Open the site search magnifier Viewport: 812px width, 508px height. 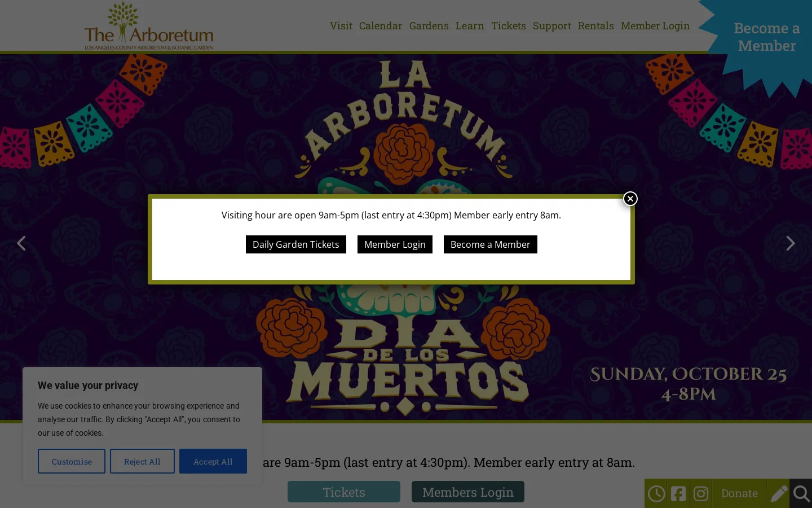click(x=801, y=494)
